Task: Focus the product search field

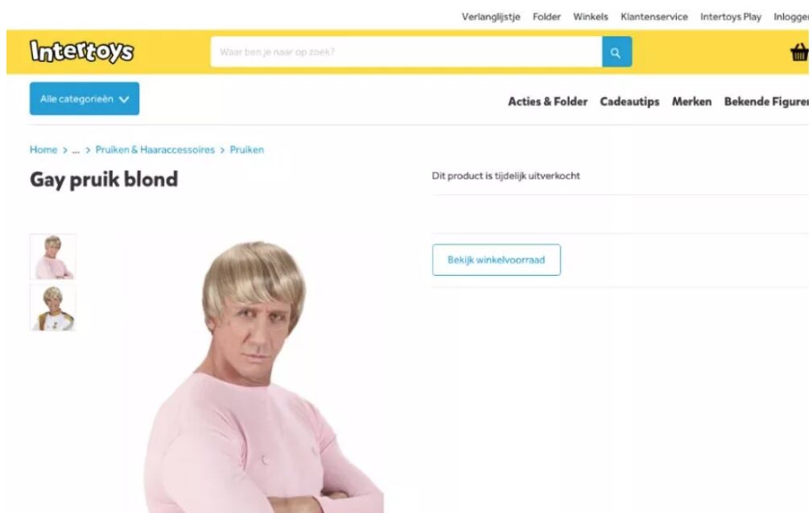Action: [x=406, y=51]
